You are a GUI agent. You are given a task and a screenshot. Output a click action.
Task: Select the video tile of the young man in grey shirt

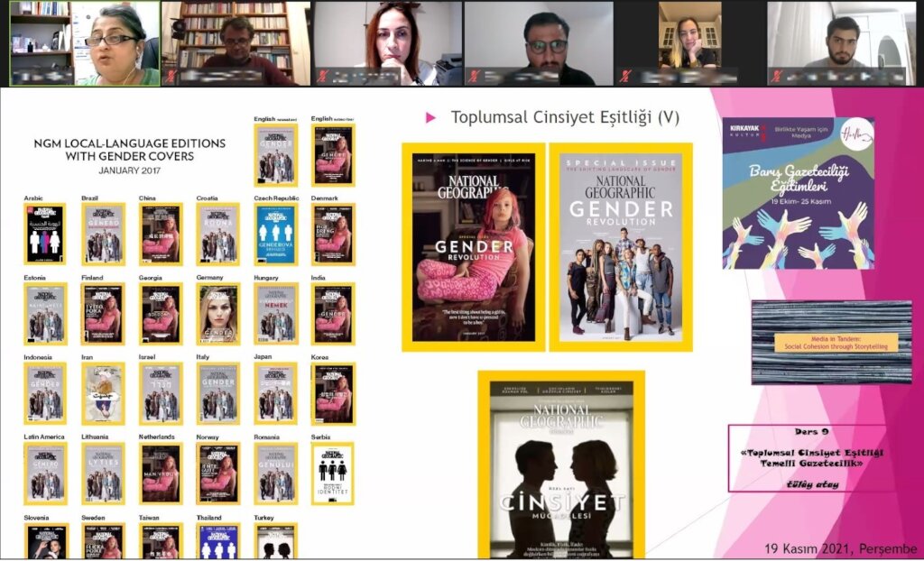[842, 43]
